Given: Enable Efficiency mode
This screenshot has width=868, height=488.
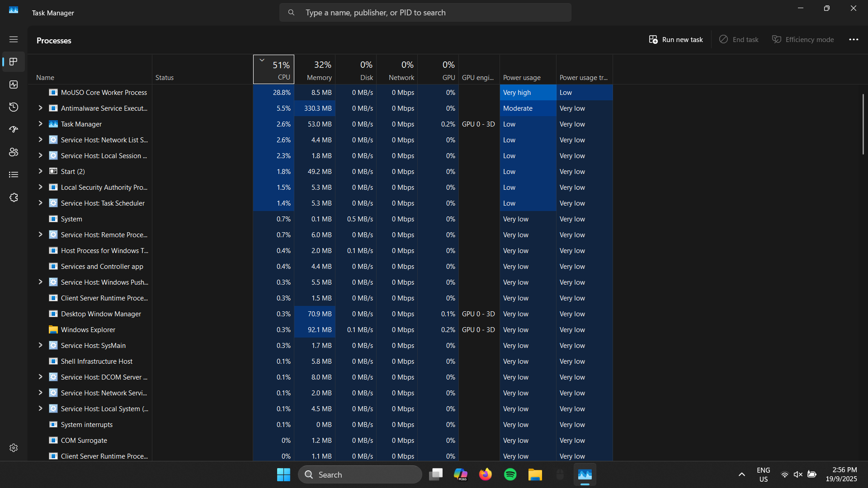Looking at the screenshot, I should [x=803, y=39].
